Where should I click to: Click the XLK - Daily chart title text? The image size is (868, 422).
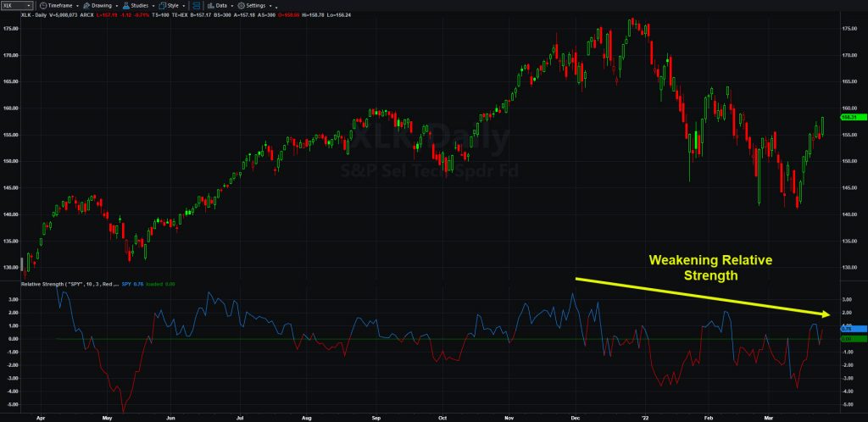click(x=34, y=14)
